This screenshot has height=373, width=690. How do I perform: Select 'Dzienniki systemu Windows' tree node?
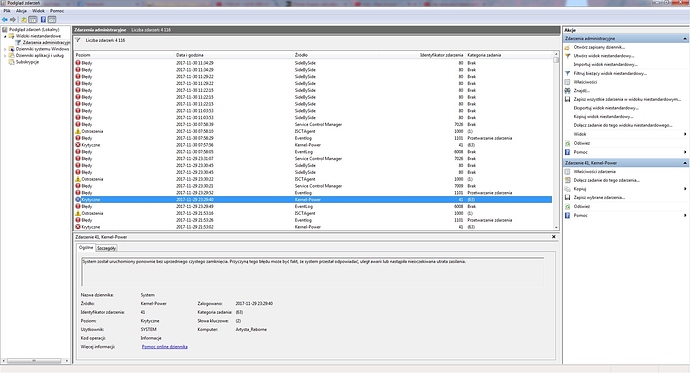[42, 49]
